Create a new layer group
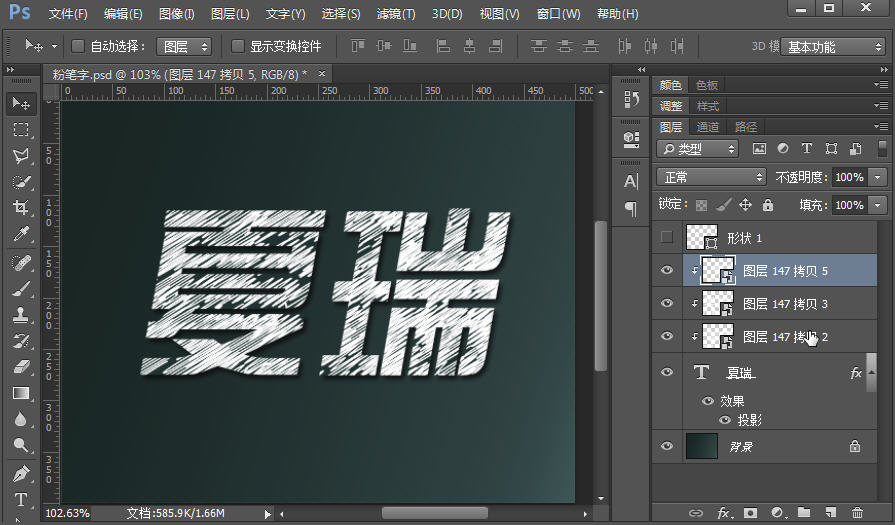 tap(804, 512)
